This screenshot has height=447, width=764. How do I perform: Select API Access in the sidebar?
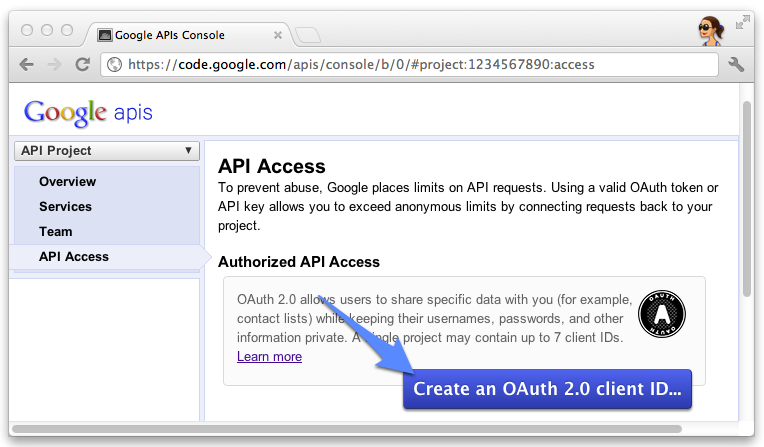74,257
